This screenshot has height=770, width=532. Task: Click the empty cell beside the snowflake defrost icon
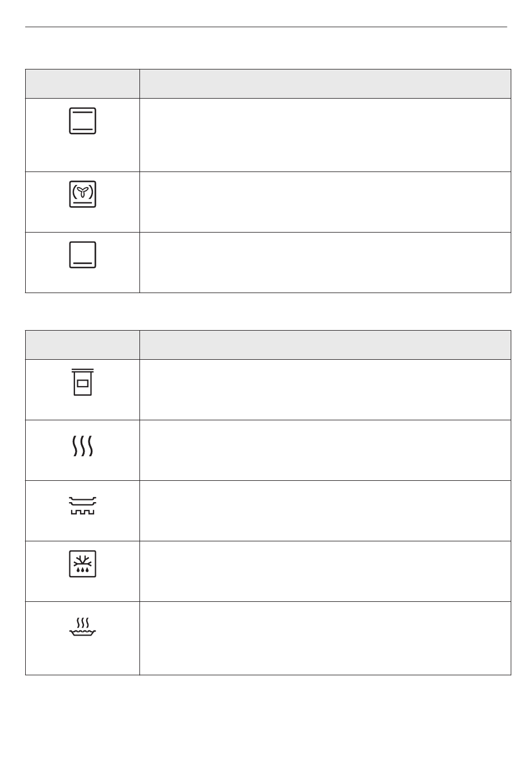(325, 571)
